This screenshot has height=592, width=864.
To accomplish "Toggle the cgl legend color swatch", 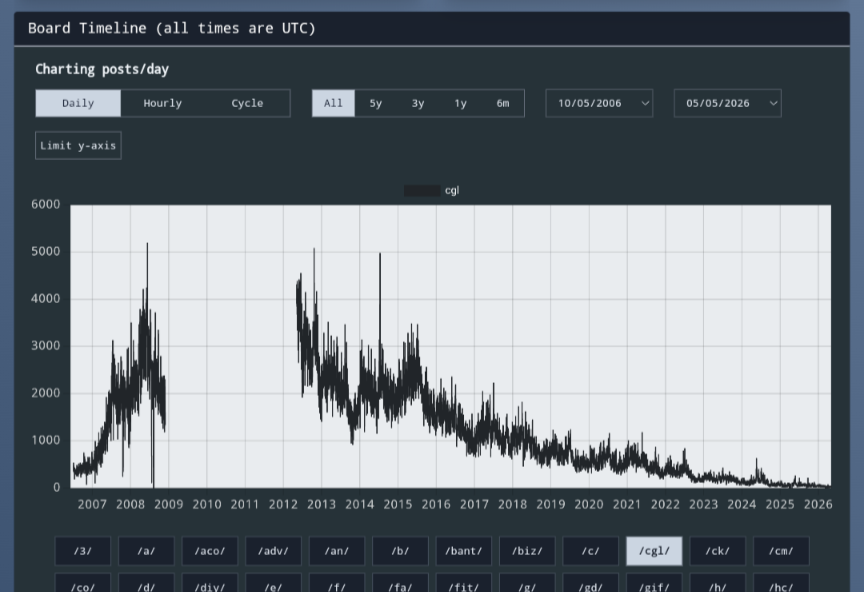I will click(422, 191).
